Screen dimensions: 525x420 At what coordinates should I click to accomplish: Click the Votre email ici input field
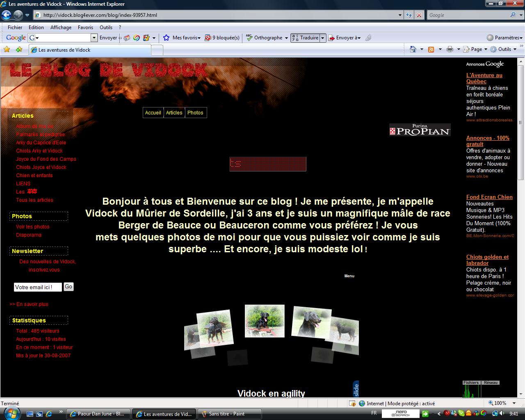point(37,287)
